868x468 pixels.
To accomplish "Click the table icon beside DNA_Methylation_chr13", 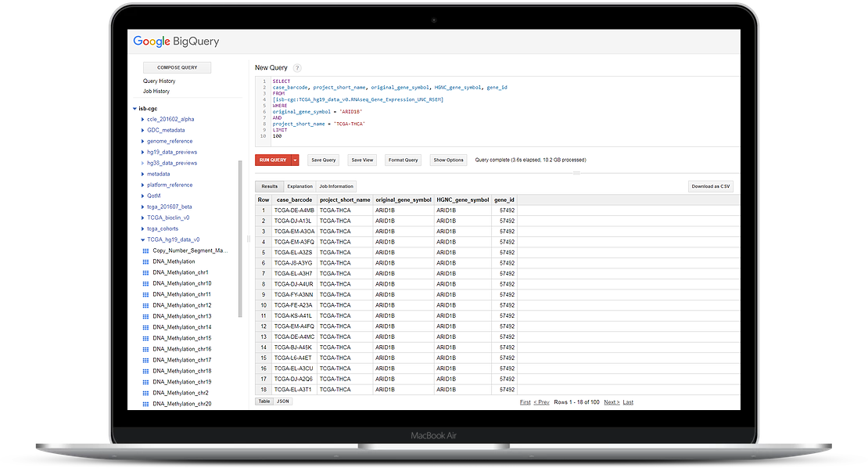I will (145, 316).
